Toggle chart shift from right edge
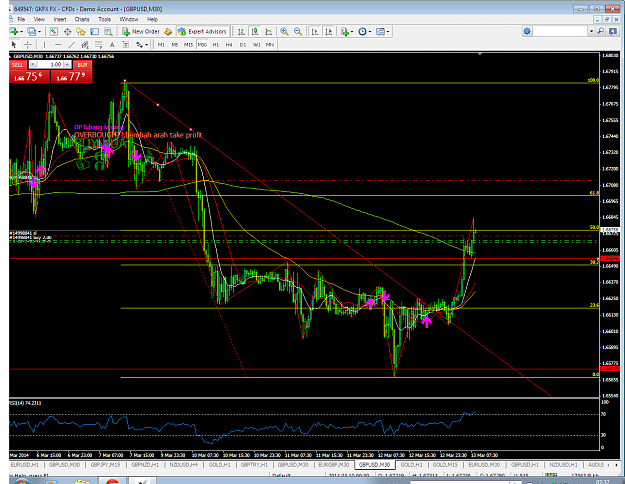 point(328,31)
